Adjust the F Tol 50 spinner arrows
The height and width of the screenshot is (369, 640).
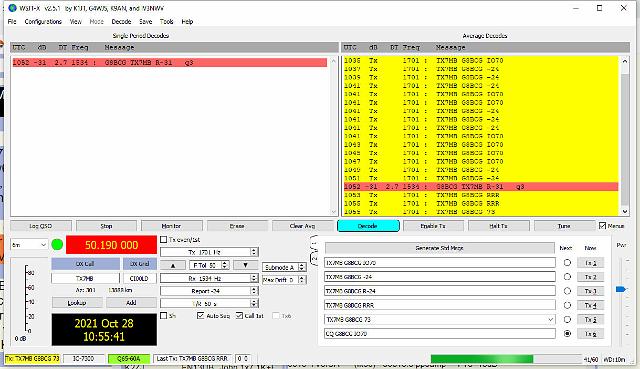[x=224, y=265]
